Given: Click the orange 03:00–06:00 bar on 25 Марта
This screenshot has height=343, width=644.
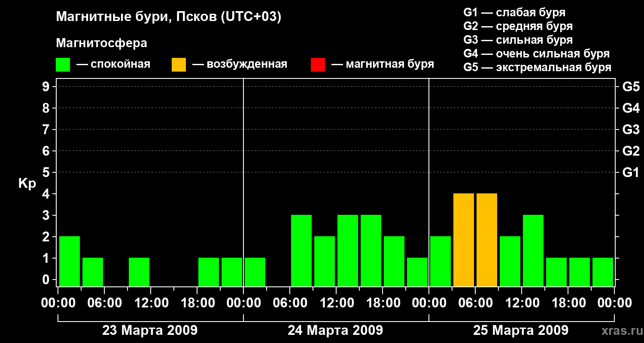Looking at the screenshot, I should point(464,240).
